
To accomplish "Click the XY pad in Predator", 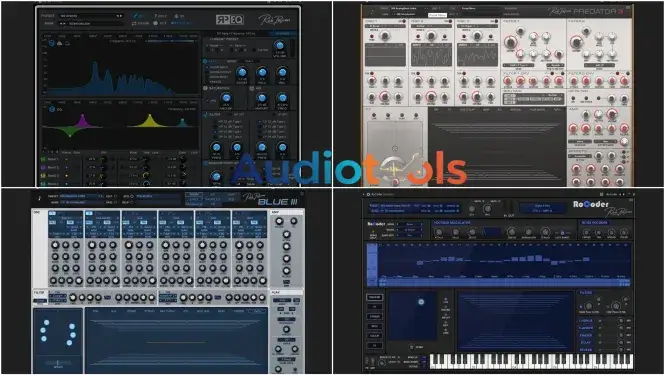I will 395,149.
